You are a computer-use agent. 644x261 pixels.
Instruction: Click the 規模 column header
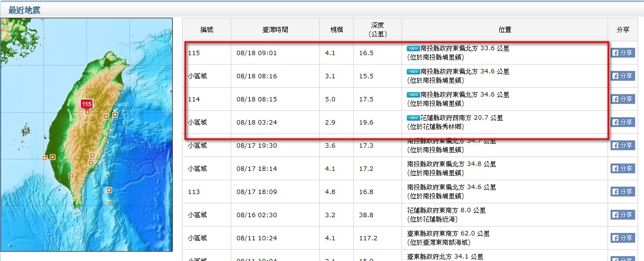(x=337, y=30)
